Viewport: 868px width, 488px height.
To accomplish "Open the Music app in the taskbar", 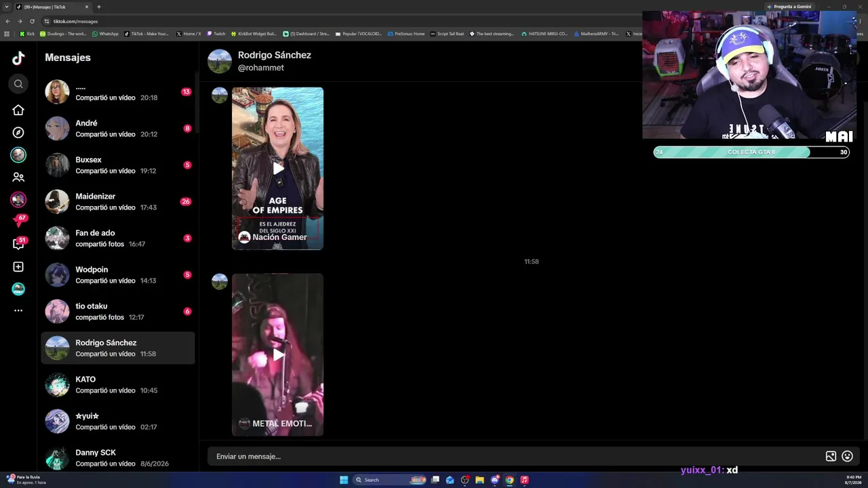I will (x=524, y=480).
